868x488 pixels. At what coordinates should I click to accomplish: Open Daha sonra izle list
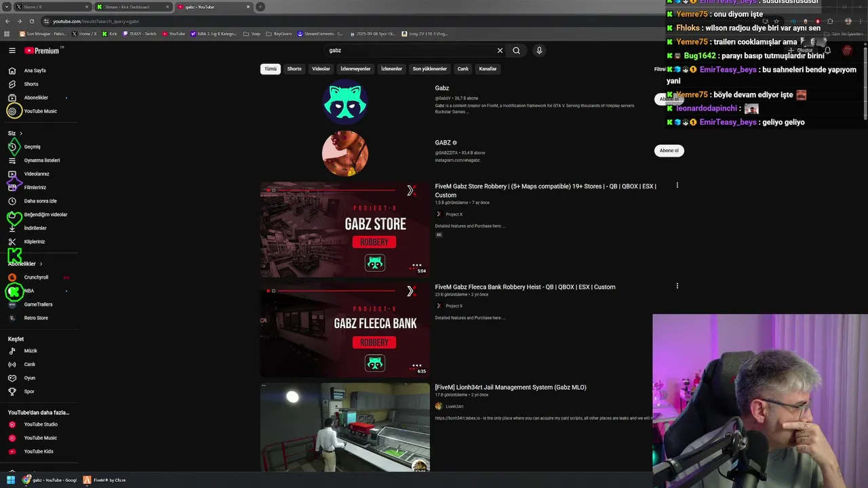point(40,201)
